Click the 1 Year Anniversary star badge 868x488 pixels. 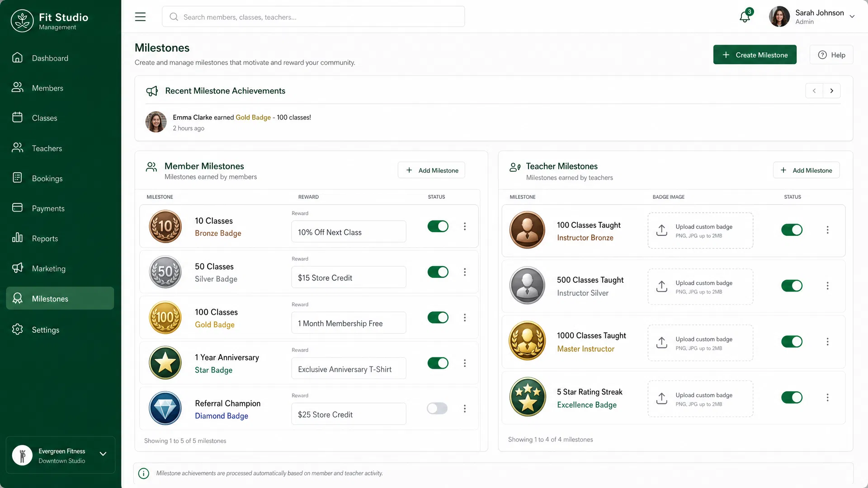pyautogui.click(x=165, y=363)
